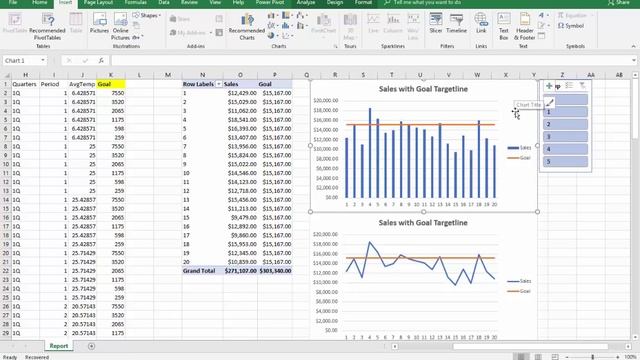Screen dimensions: 640x360
Task: Add a new sheet
Action: (91, 346)
